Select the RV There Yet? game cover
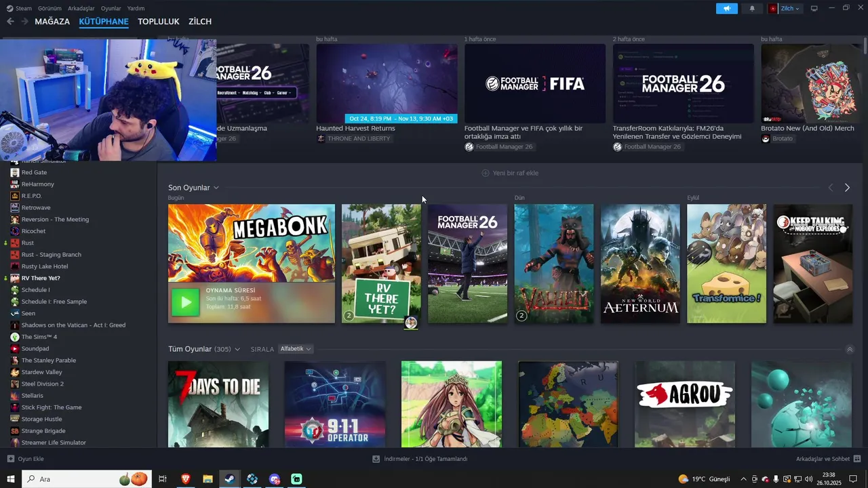Image resolution: width=868 pixels, height=488 pixels. point(381,264)
